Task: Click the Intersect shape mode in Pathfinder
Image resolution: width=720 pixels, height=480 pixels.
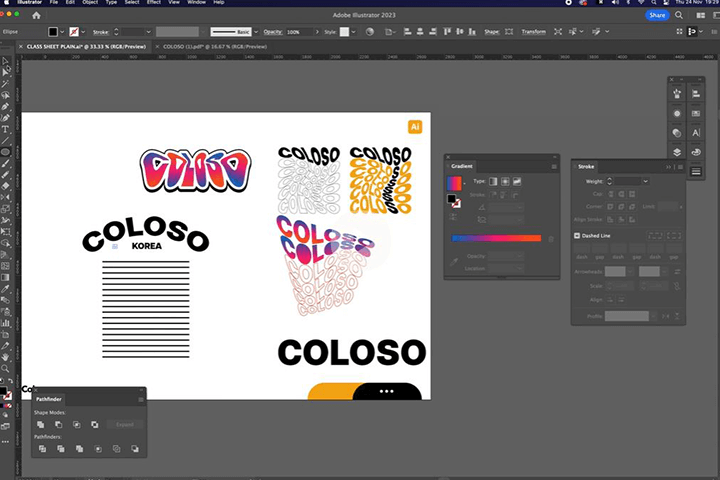Action: click(x=76, y=424)
